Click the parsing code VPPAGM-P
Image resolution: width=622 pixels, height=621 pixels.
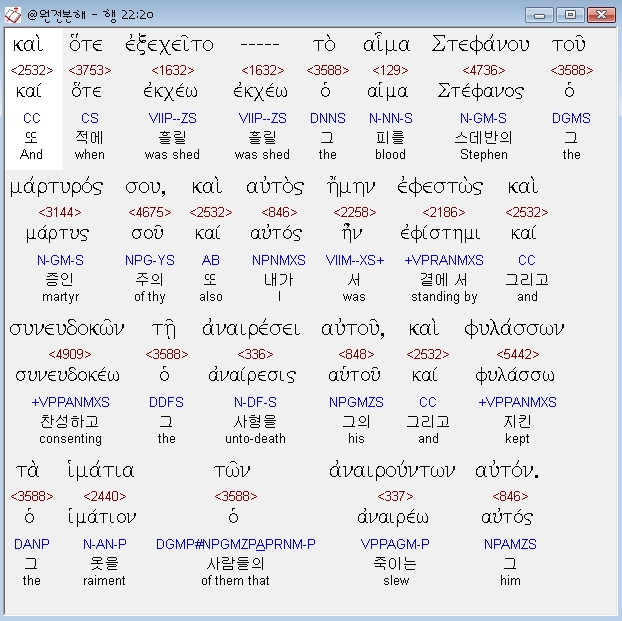point(395,544)
